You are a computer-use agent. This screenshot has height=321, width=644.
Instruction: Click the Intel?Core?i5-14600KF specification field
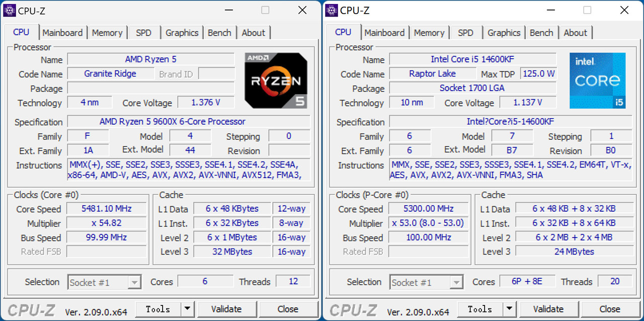coord(511,122)
